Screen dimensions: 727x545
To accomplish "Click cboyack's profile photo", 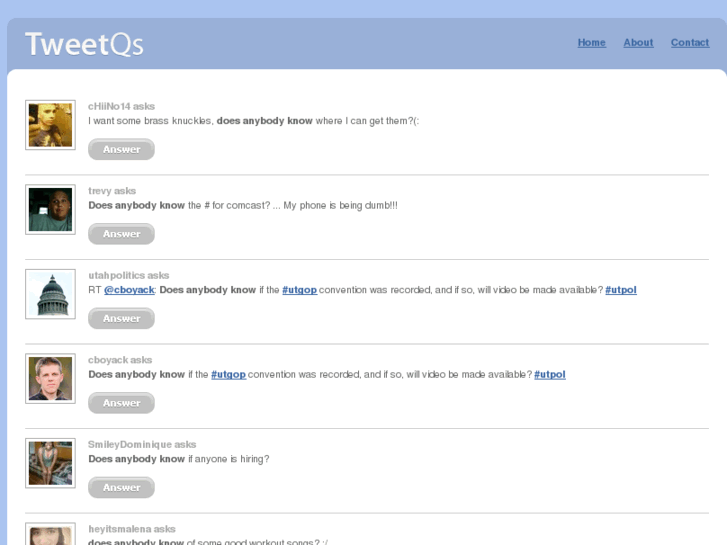I will [51, 378].
